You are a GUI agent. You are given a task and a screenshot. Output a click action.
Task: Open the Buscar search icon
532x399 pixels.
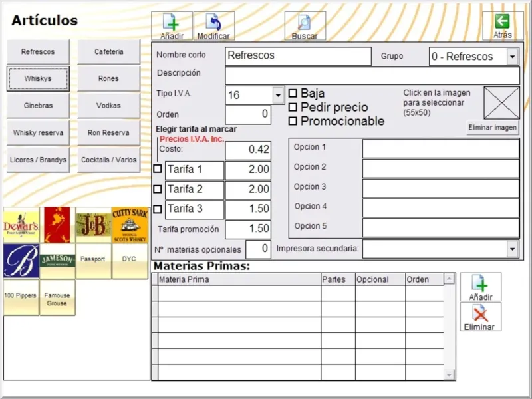tap(305, 26)
